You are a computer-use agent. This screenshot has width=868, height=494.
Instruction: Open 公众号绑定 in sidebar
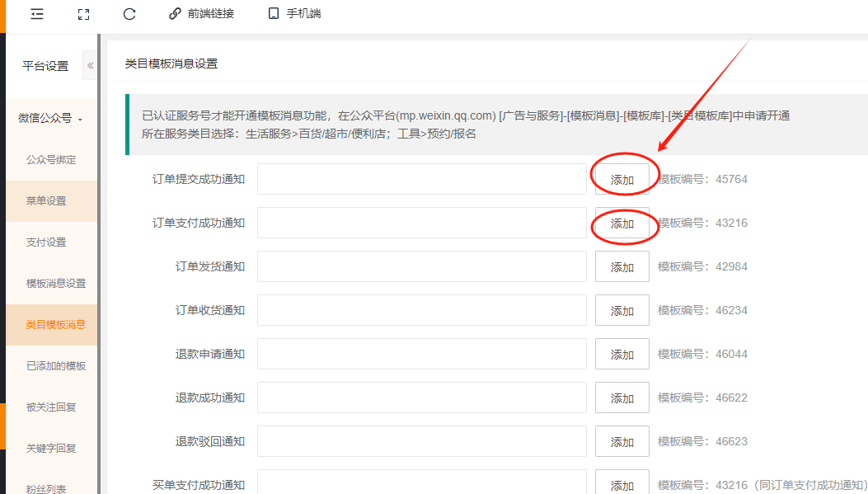51,160
